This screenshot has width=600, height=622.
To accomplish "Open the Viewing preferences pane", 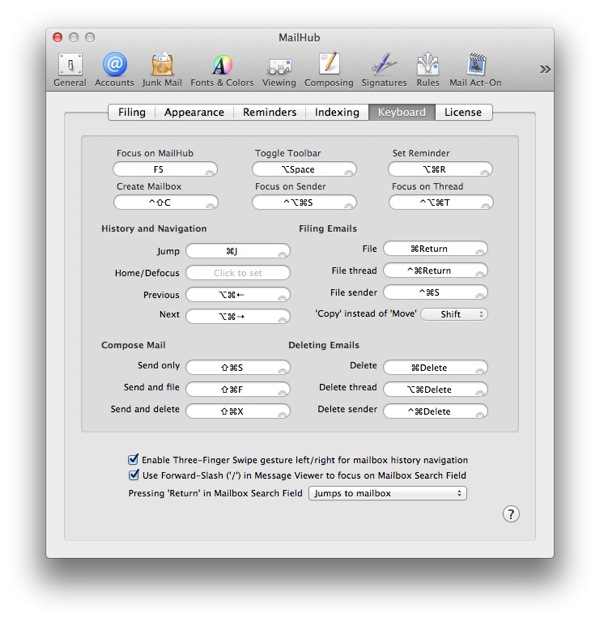I will [x=279, y=70].
